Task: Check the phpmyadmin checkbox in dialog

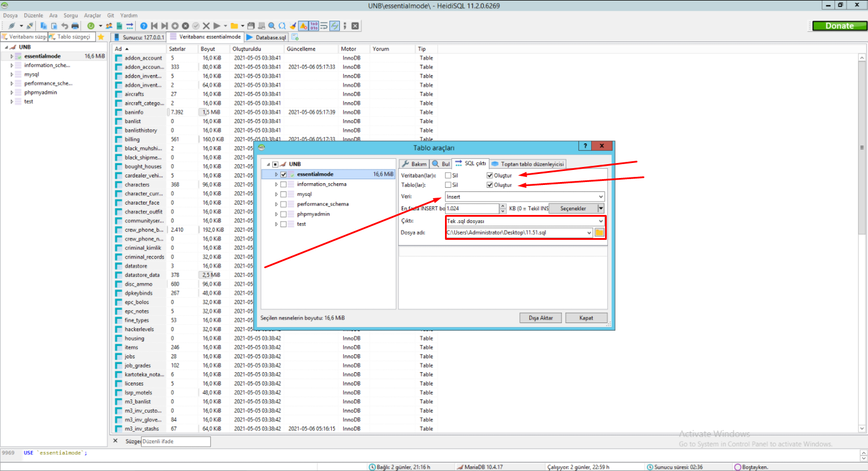Action: pyautogui.click(x=284, y=214)
